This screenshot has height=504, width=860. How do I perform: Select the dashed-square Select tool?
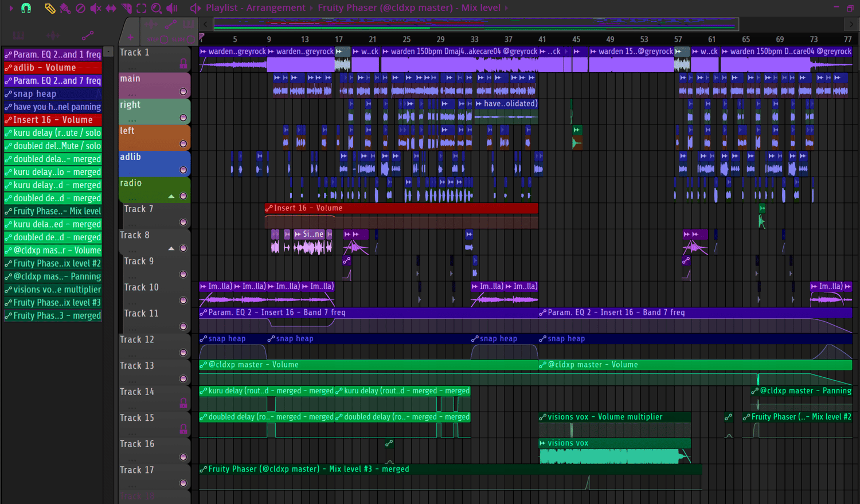pos(142,8)
